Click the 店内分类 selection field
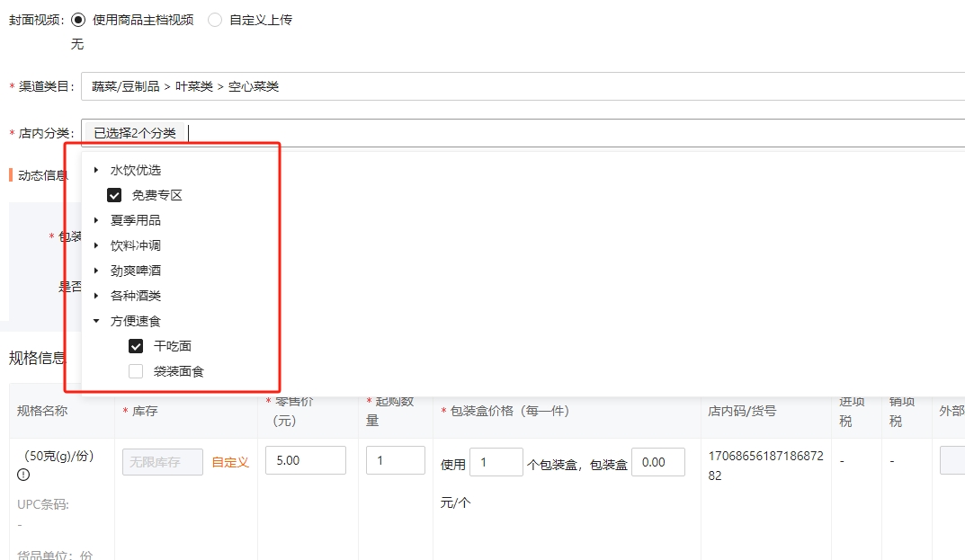Screen dimensions: 965x560 coord(576,133)
